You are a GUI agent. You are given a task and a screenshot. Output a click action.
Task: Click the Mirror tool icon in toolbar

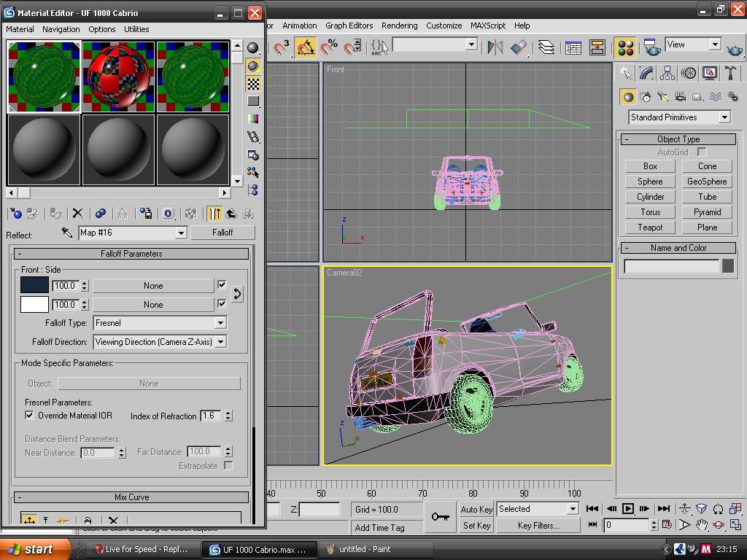(495, 47)
